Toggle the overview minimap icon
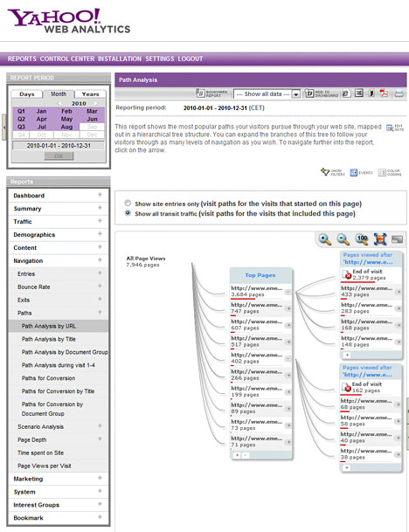 click(x=397, y=239)
